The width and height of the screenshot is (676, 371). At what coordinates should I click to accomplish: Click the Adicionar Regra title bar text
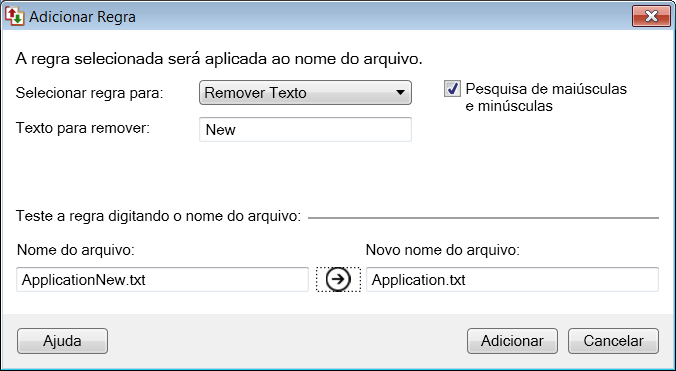click(82, 17)
